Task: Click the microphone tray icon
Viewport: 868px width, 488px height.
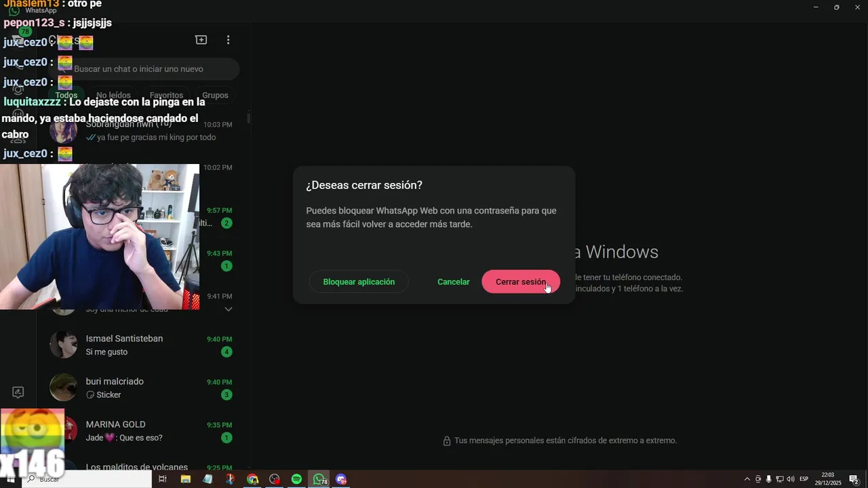Action: click(x=768, y=479)
